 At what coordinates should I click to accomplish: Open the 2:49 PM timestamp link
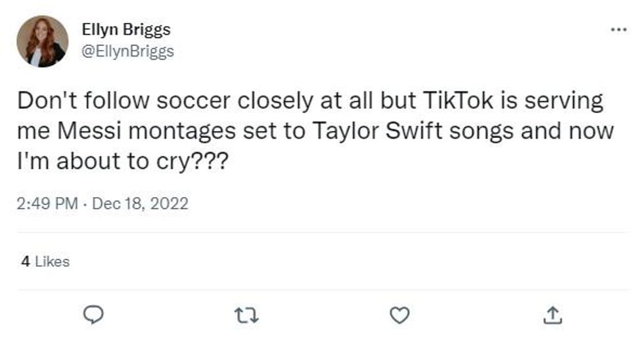pyautogui.click(x=47, y=204)
